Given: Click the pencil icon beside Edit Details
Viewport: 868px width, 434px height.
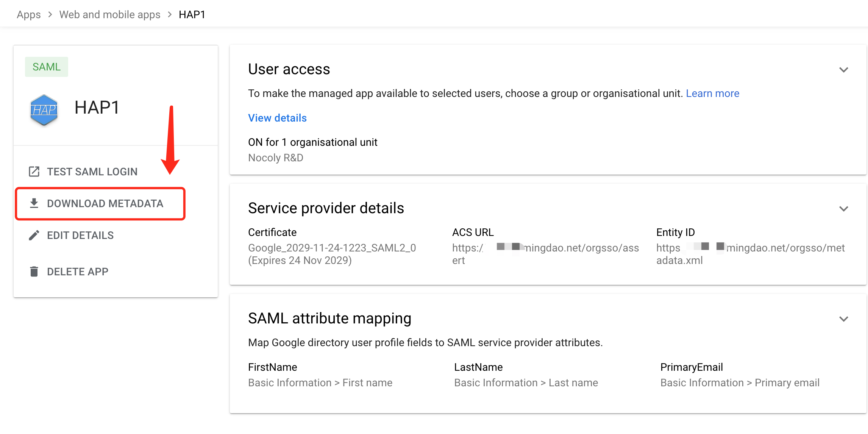Looking at the screenshot, I should (x=34, y=235).
